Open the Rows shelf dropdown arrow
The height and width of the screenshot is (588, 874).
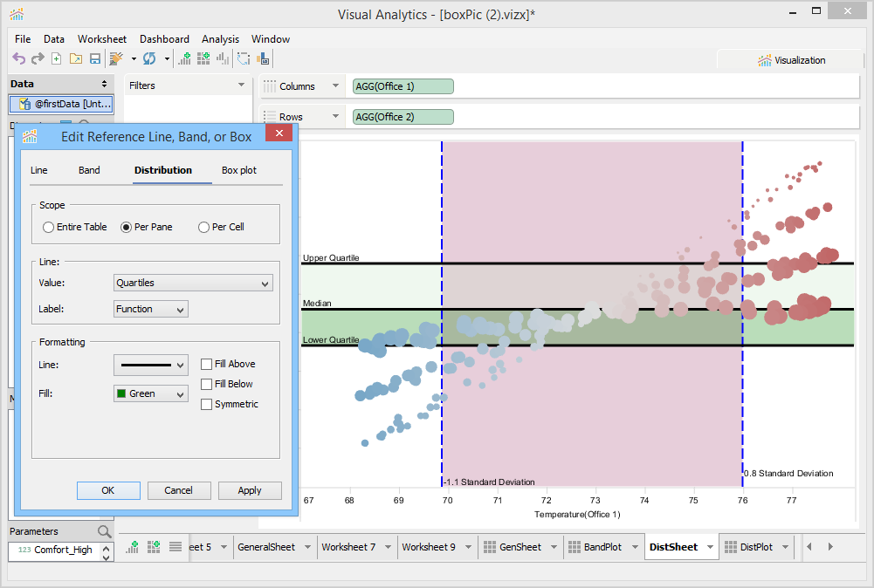pos(335,116)
